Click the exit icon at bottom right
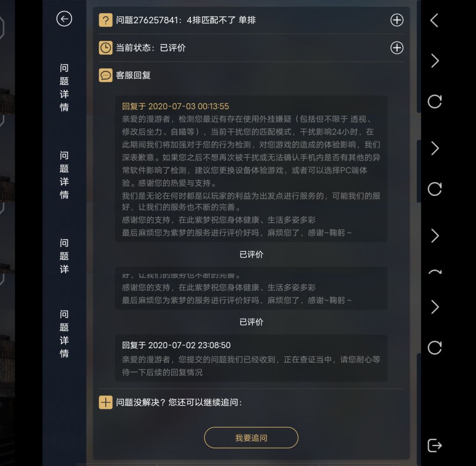The width and height of the screenshot is (476, 466). pos(435,445)
